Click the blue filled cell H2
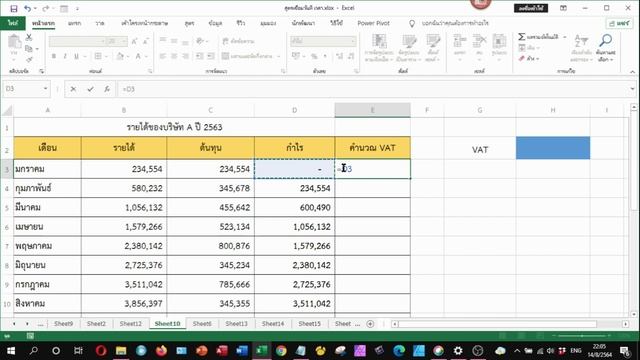640x360 pixels. (x=553, y=148)
